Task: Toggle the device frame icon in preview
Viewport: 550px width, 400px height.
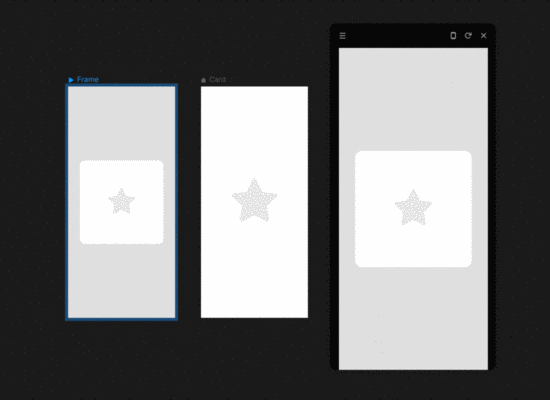Action: (x=453, y=35)
